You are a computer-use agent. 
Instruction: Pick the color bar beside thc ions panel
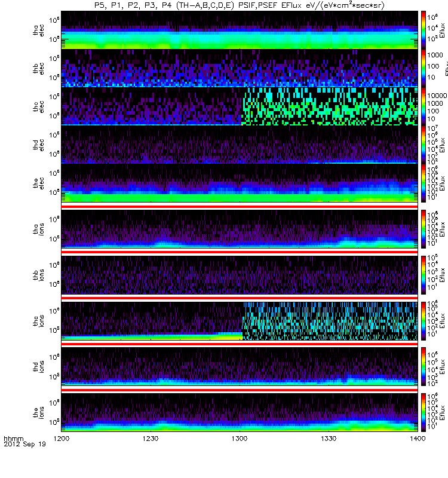(x=424, y=321)
